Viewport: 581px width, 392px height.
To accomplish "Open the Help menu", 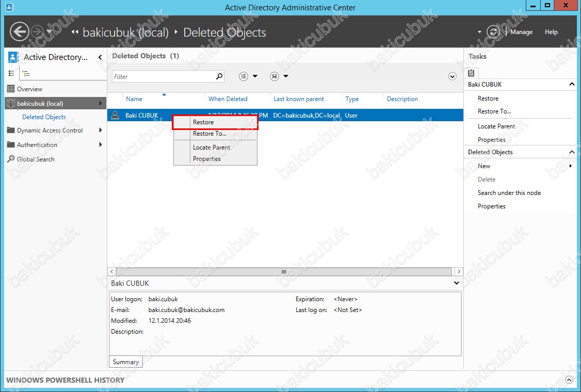I will [551, 32].
